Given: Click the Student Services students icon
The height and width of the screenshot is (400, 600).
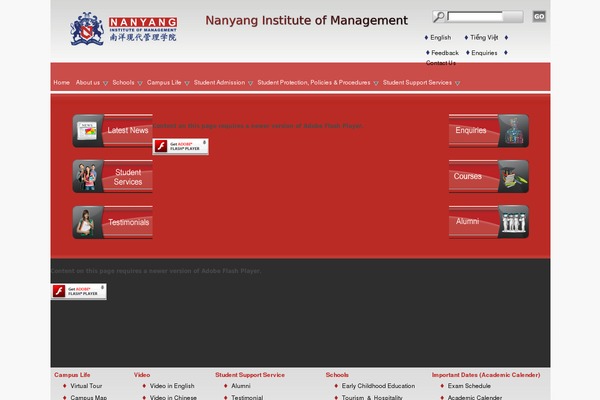Looking at the screenshot, I should tap(87, 176).
